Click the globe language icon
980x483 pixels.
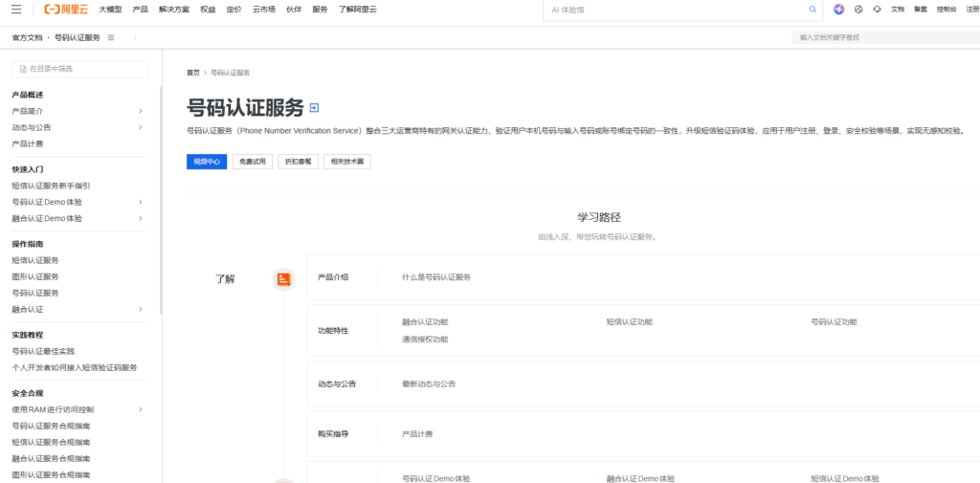[858, 10]
